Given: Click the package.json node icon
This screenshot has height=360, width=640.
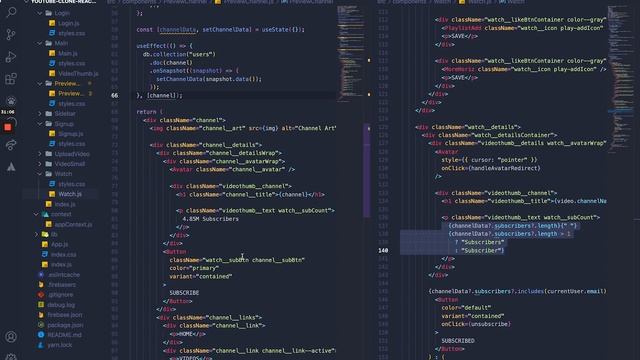Looking at the screenshot, I should (41, 325).
